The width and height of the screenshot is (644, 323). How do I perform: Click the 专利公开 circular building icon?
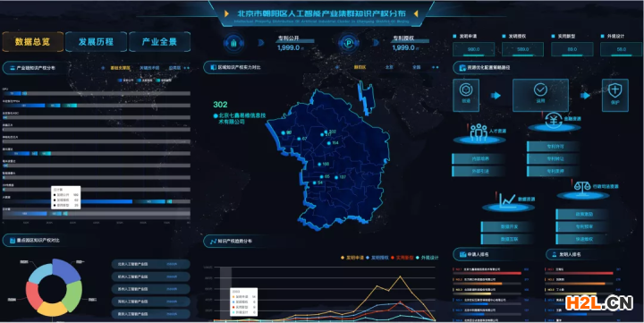(x=233, y=43)
